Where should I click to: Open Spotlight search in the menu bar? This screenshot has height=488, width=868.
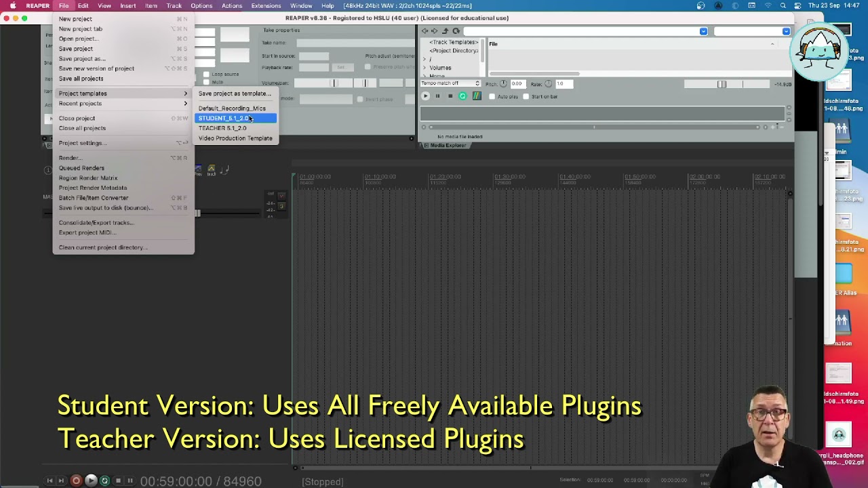[783, 5]
